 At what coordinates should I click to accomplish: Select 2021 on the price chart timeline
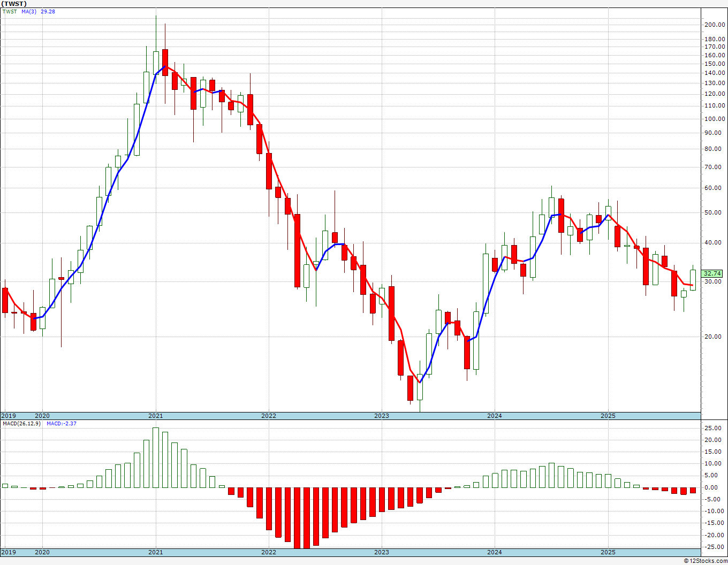tap(156, 416)
